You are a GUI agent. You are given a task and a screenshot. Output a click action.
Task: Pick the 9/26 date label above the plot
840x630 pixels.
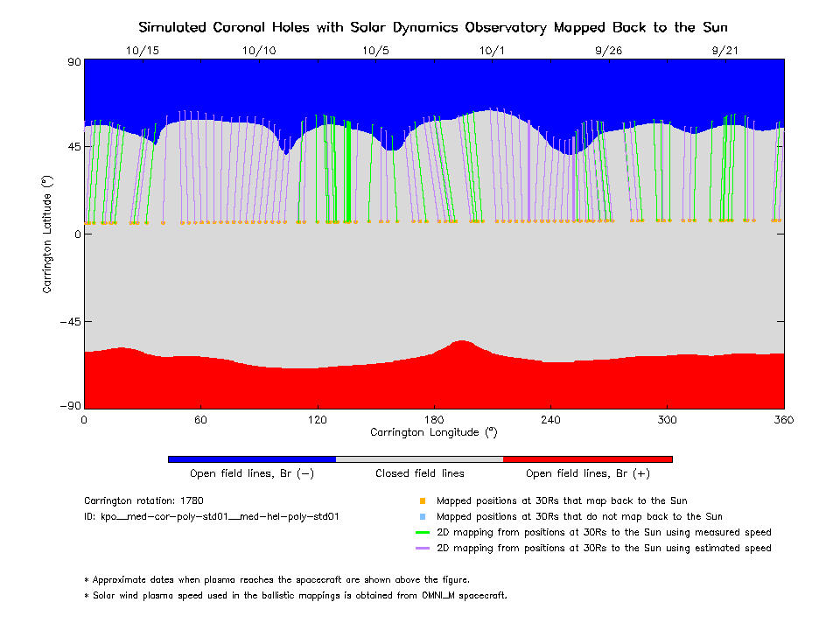(x=609, y=51)
